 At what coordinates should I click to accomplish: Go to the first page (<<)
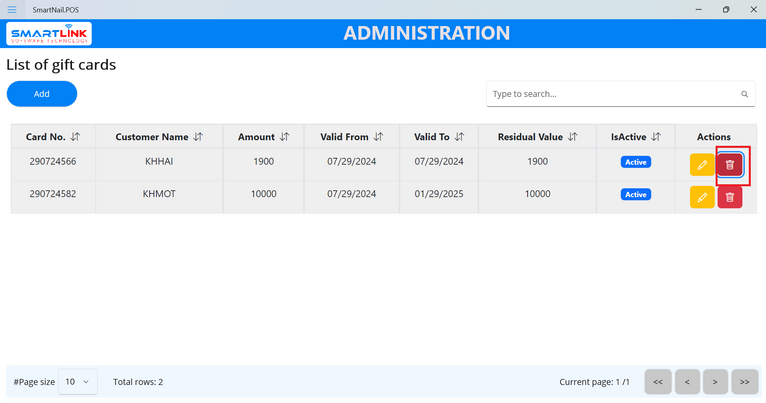coord(657,382)
